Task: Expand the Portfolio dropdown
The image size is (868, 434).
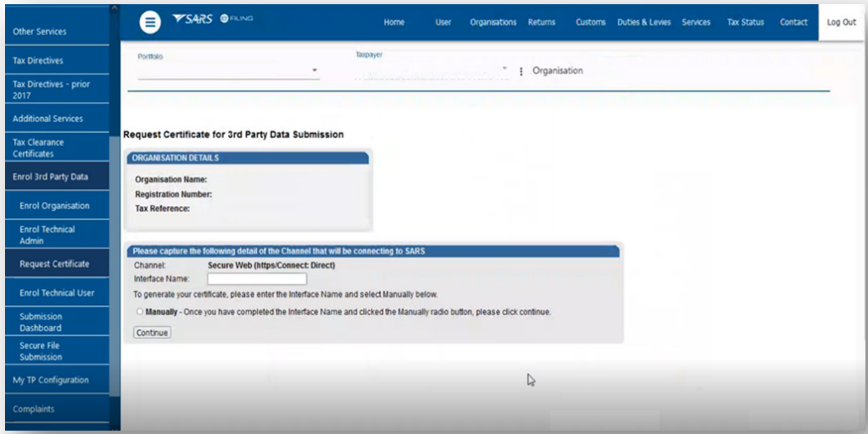Action: (x=229, y=71)
